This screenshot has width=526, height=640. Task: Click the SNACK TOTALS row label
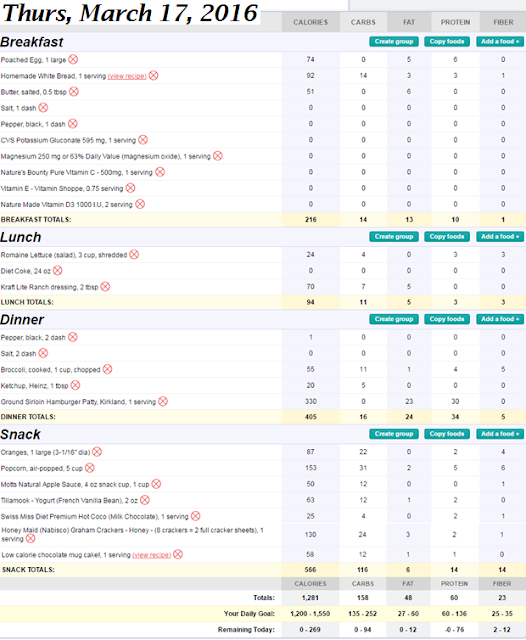coord(28,569)
